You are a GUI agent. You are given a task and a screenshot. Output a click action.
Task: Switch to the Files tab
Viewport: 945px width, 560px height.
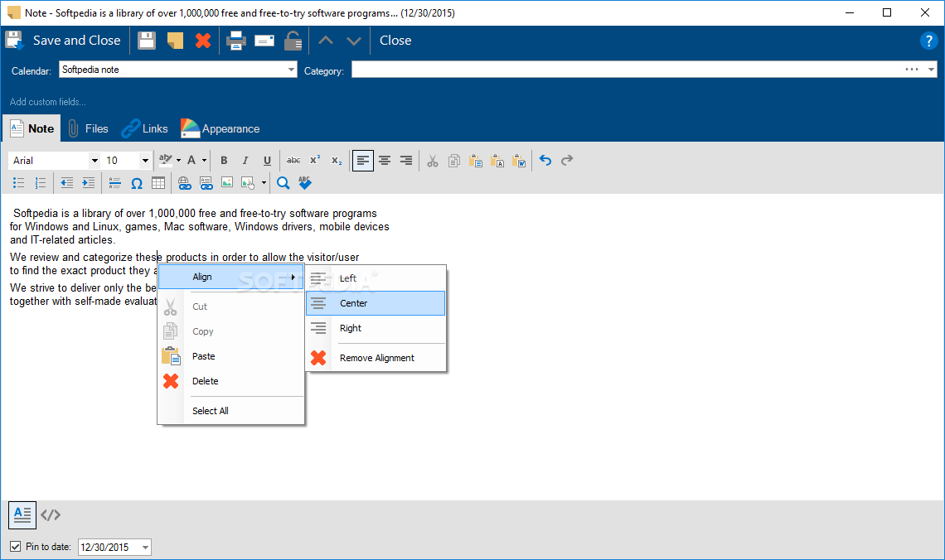[88, 128]
